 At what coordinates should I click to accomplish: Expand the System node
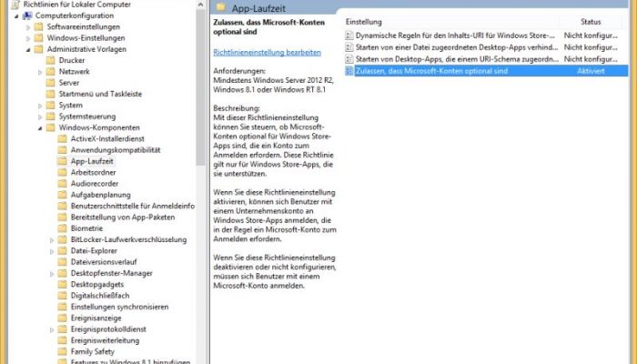click(x=40, y=106)
